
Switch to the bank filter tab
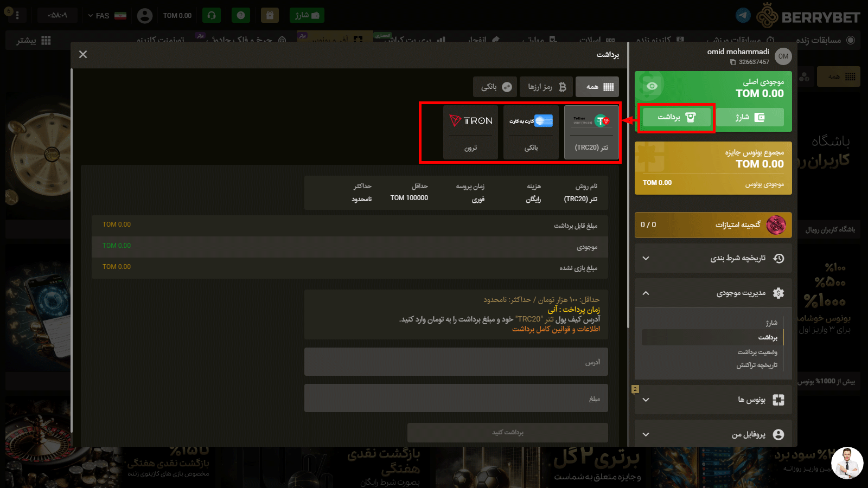tap(495, 87)
